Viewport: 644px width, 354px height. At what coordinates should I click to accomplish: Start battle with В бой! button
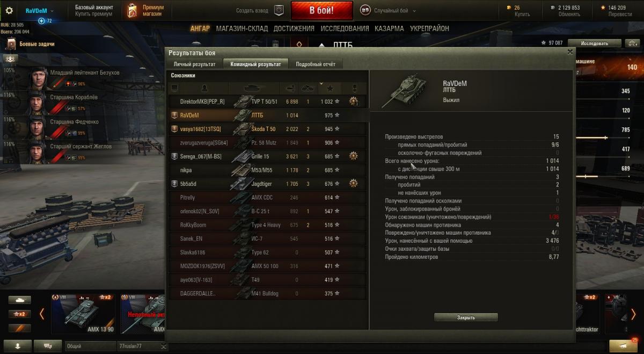321,10
